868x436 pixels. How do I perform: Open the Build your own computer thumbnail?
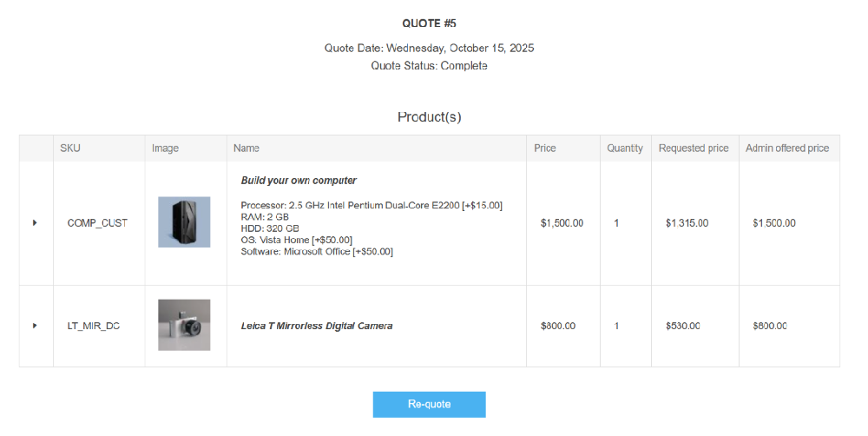184,222
